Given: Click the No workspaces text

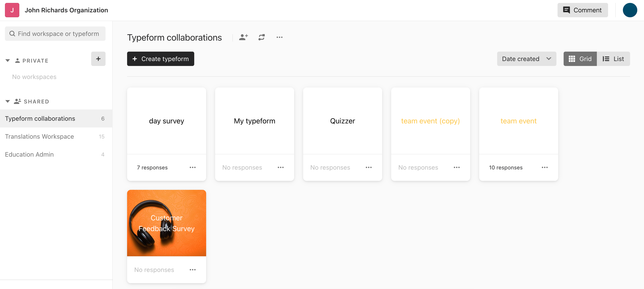Looking at the screenshot, I should point(34,77).
